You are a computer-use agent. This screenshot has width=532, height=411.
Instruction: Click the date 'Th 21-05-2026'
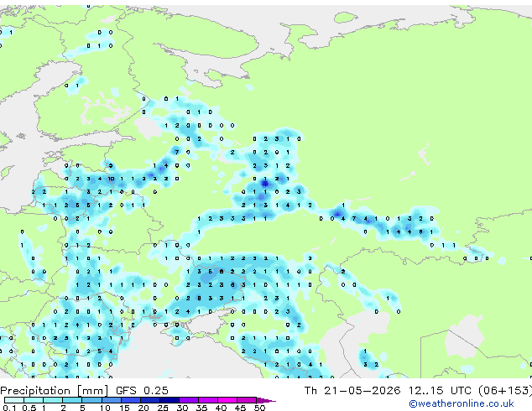(x=352, y=391)
